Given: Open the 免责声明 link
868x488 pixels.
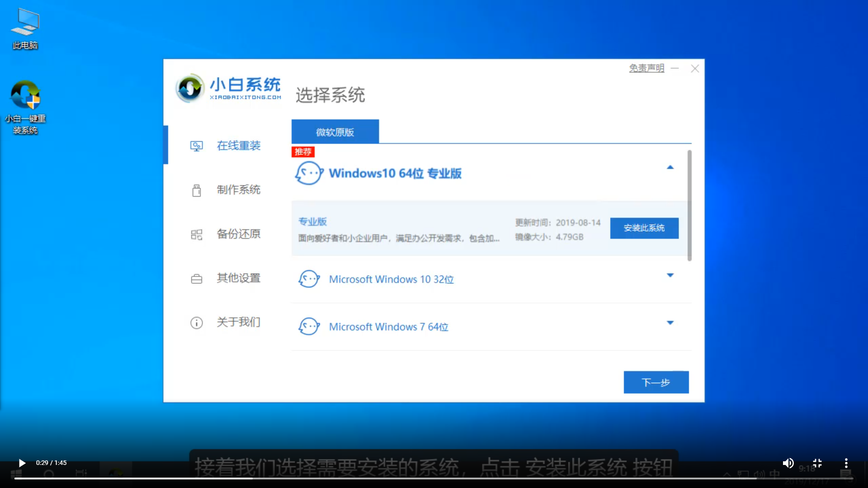Looking at the screenshot, I should click(x=646, y=68).
